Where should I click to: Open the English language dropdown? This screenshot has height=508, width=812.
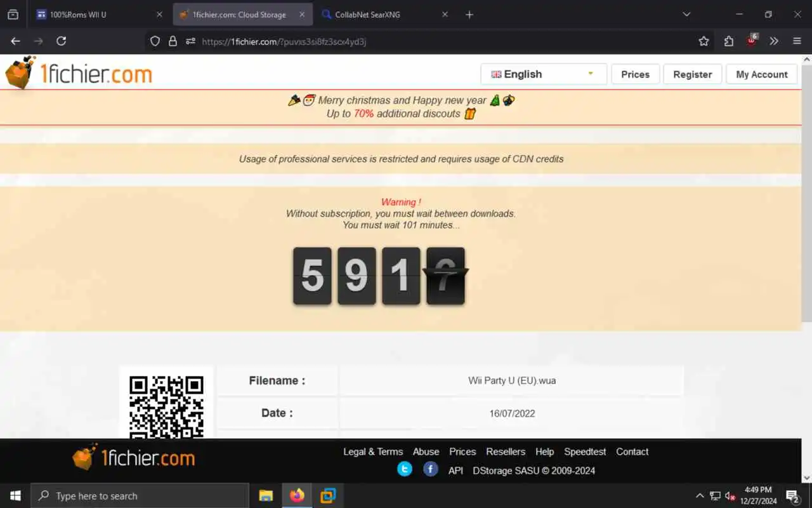point(544,74)
